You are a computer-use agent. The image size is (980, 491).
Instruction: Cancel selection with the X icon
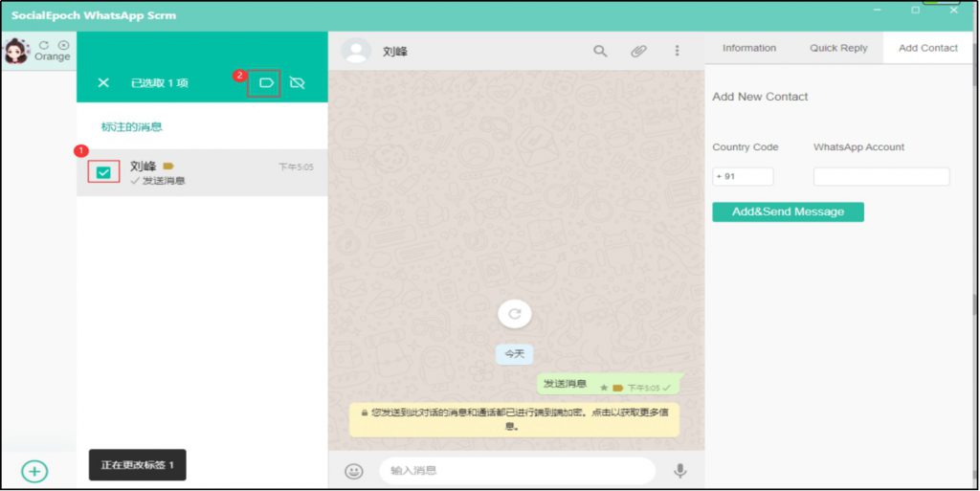(x=103, y=83)
